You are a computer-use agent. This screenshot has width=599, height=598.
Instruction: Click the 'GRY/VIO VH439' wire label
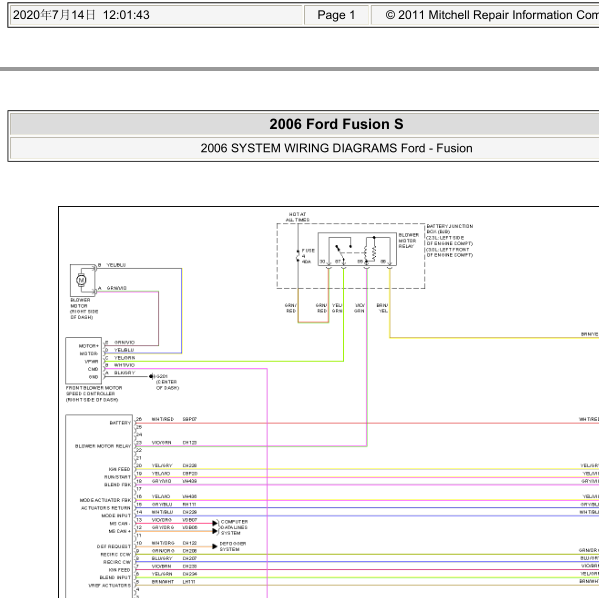coord(174,481)
